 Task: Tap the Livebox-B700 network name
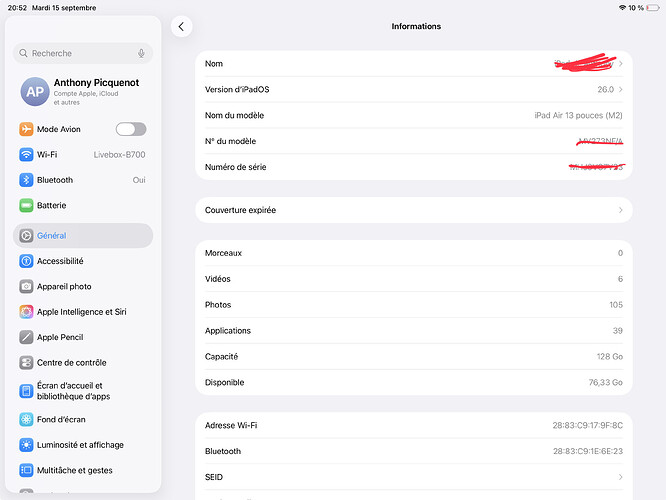tap(119, 155)
